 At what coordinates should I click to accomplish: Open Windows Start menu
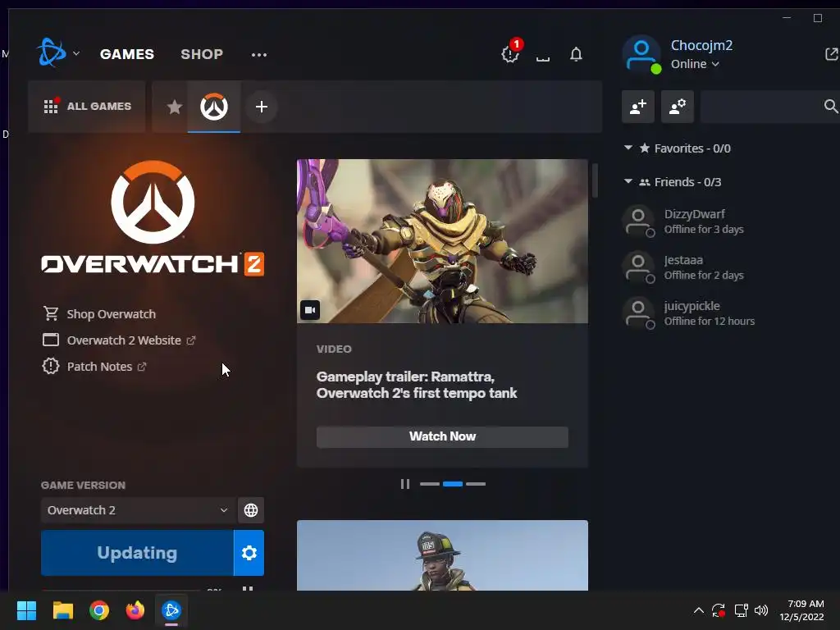coord(26,610)
